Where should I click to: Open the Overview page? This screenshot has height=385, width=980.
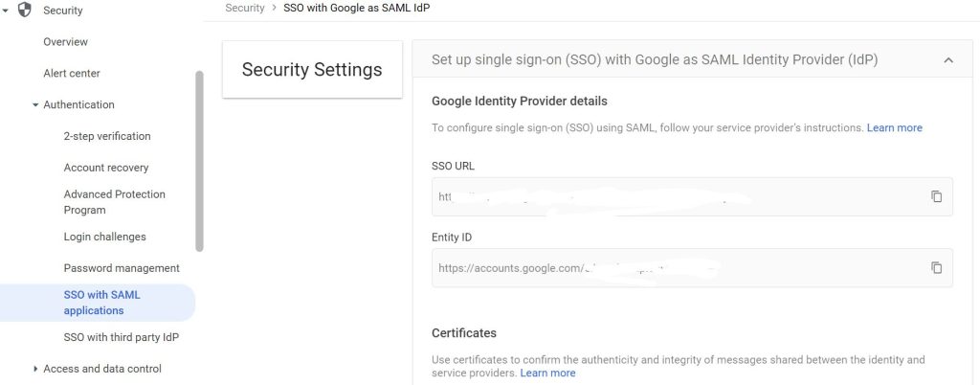[66, 42]
